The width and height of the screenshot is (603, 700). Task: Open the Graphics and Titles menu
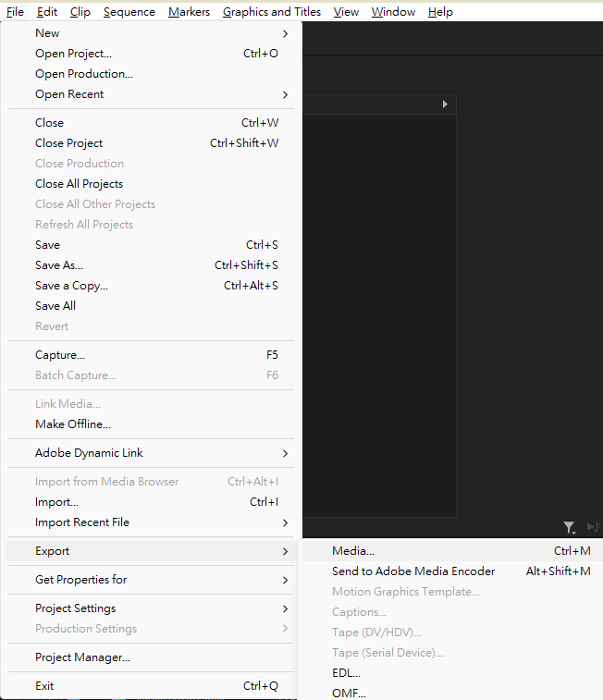[272, 12]
